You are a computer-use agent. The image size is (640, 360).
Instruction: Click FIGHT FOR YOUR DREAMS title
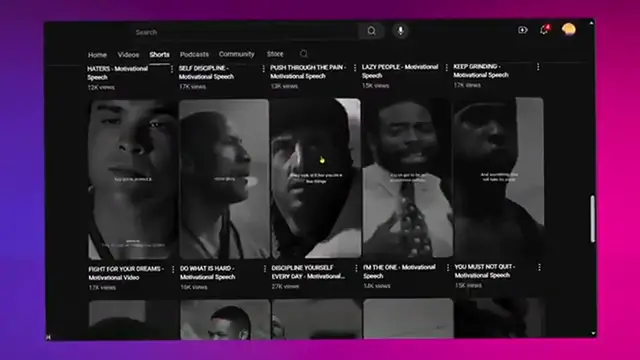point(126,273)
